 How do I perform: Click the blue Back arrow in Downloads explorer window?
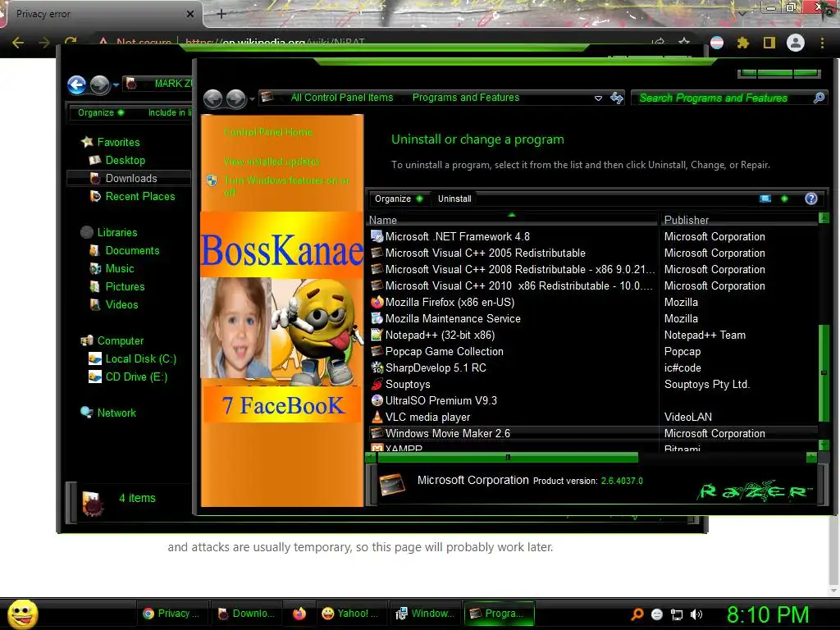[x=76, y=84]
